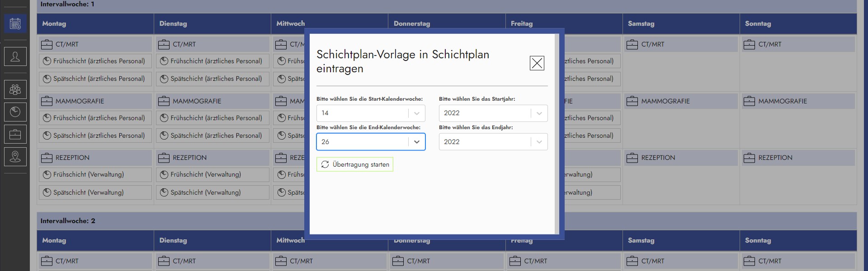Open the user profile sidebar icon
This screenshot has width=868, height=271.
pos(15,57)
